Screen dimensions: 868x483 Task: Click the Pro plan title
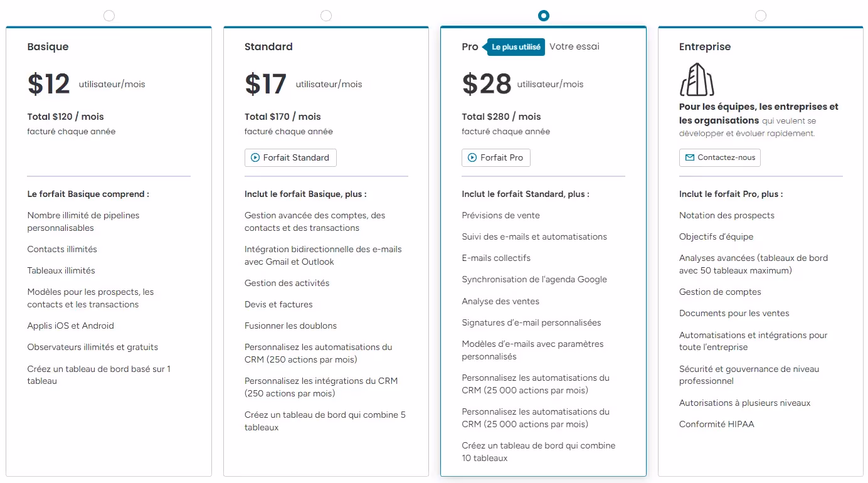[x=470, y=47]
